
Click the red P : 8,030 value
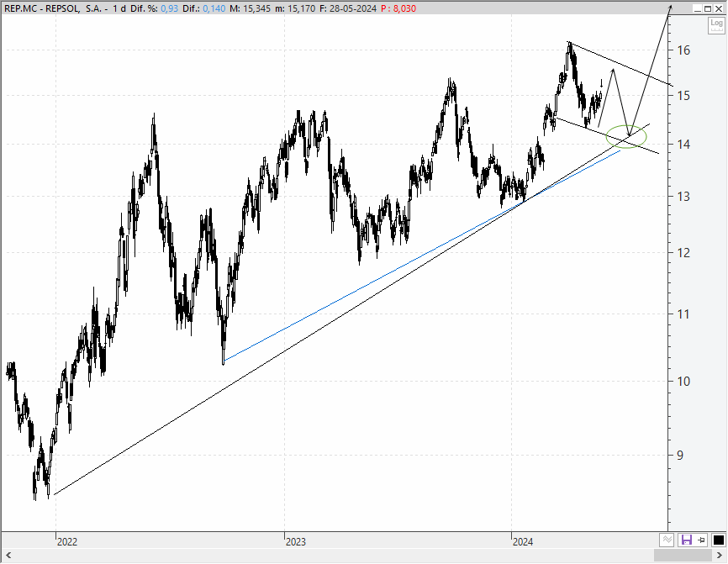pos(398,8)
